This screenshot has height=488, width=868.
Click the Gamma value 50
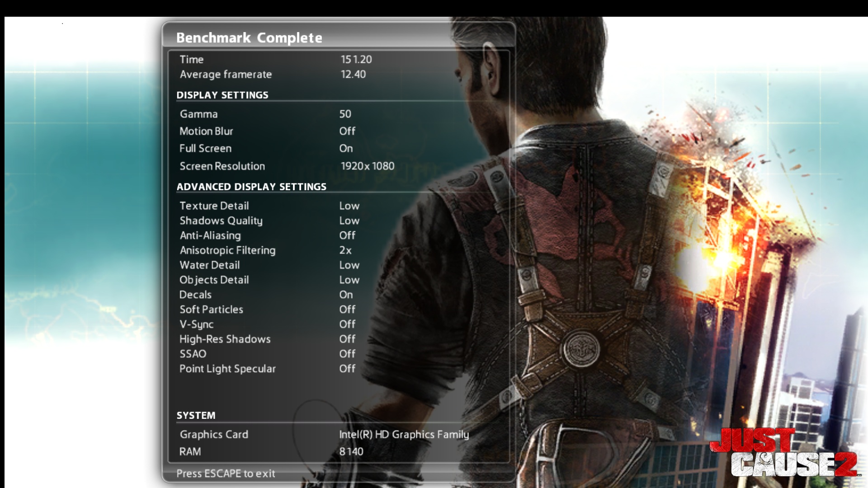(x=345, y=114)
